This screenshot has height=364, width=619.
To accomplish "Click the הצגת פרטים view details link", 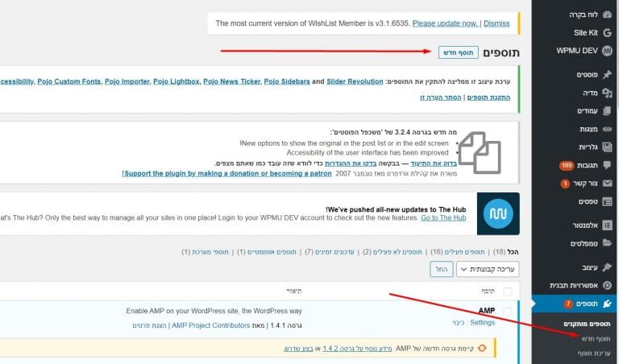I will pyautogui.click(x=149, y=325).
